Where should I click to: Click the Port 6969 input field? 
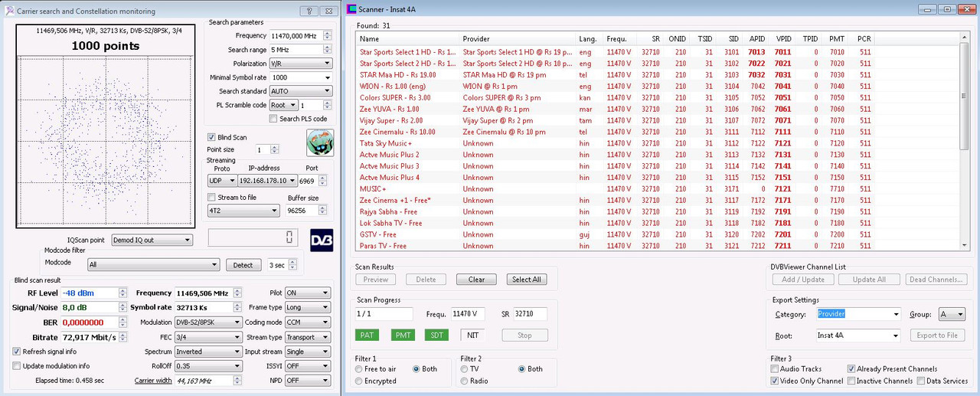click(308, 181)
